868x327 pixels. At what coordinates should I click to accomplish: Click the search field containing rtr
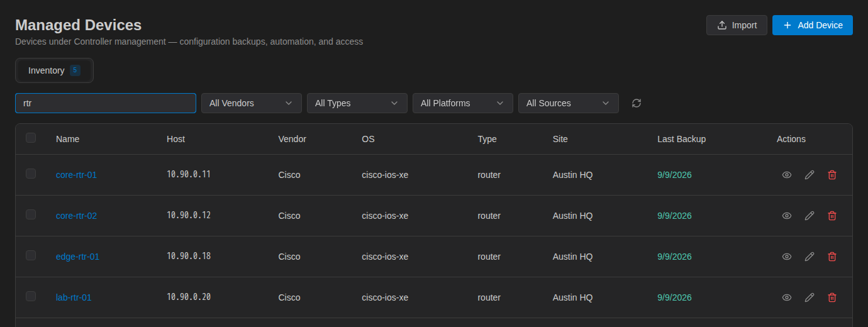(x=106, y=103)
